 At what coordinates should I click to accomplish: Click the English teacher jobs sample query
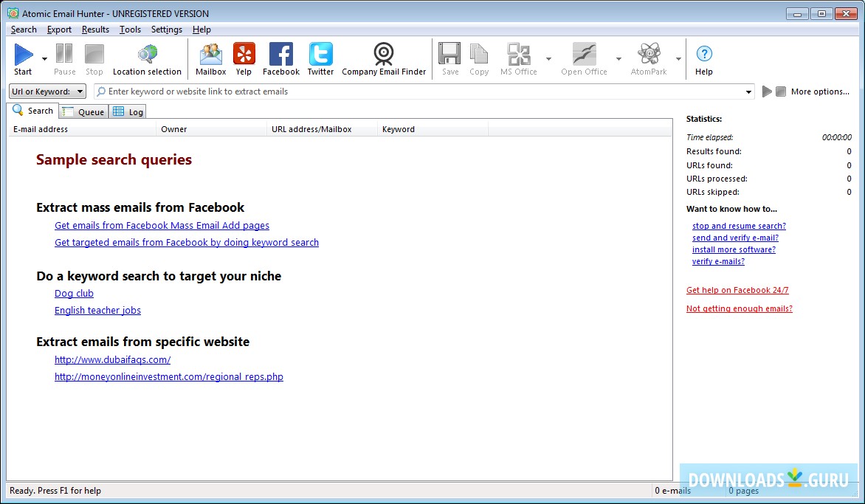coord(97,311)
